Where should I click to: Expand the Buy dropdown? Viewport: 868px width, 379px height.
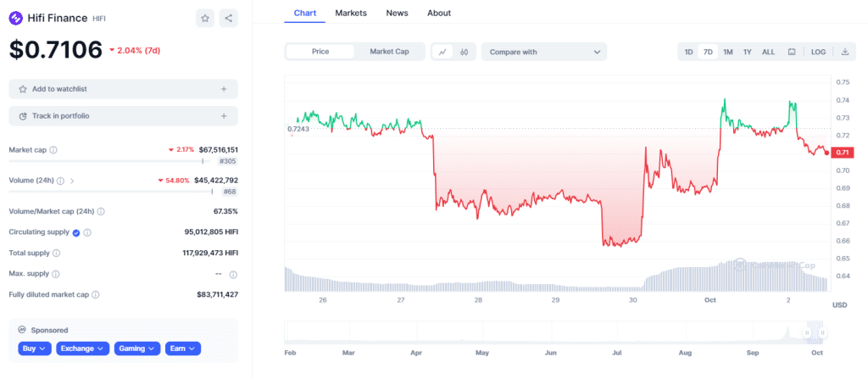tap(35, 348)
